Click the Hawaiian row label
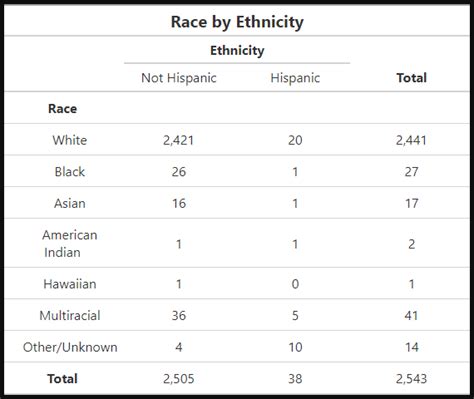474x399 pixels. click(70, 284)
